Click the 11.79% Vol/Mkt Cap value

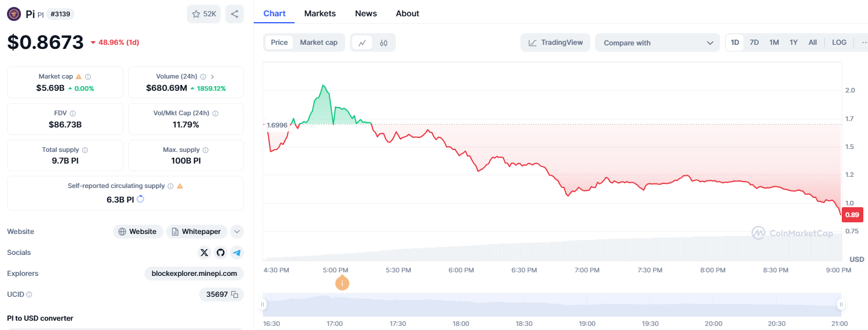pos(186,125)
